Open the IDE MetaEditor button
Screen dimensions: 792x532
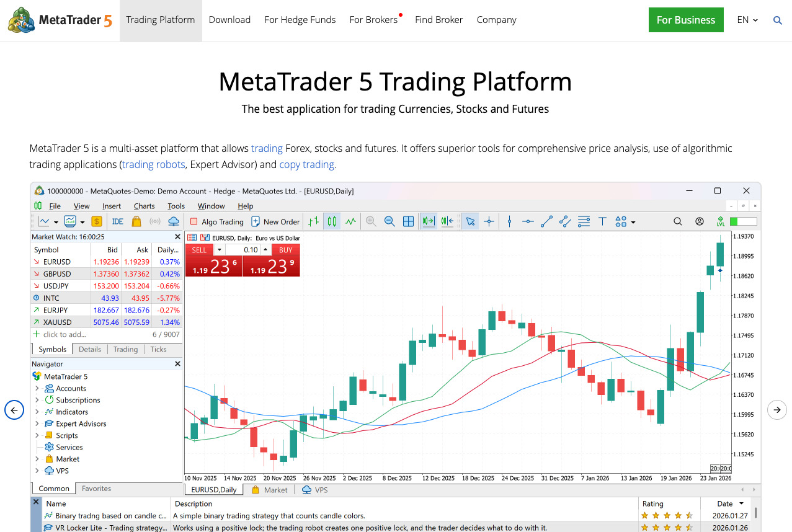click(117, 221)
